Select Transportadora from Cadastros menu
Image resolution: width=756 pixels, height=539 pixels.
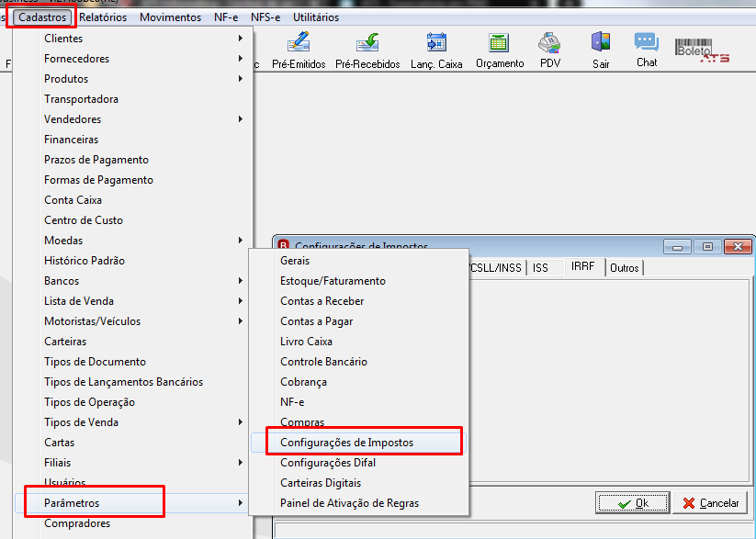coord(133,99)
